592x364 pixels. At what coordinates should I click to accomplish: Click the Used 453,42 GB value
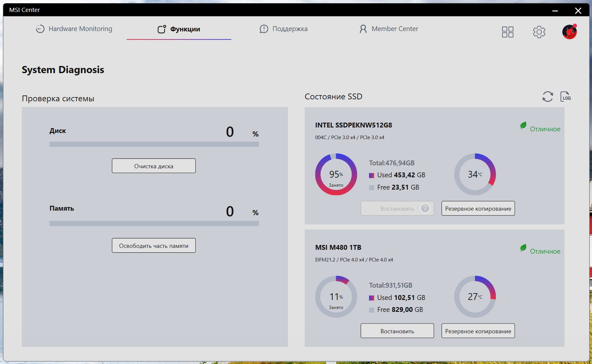point(401,175)
